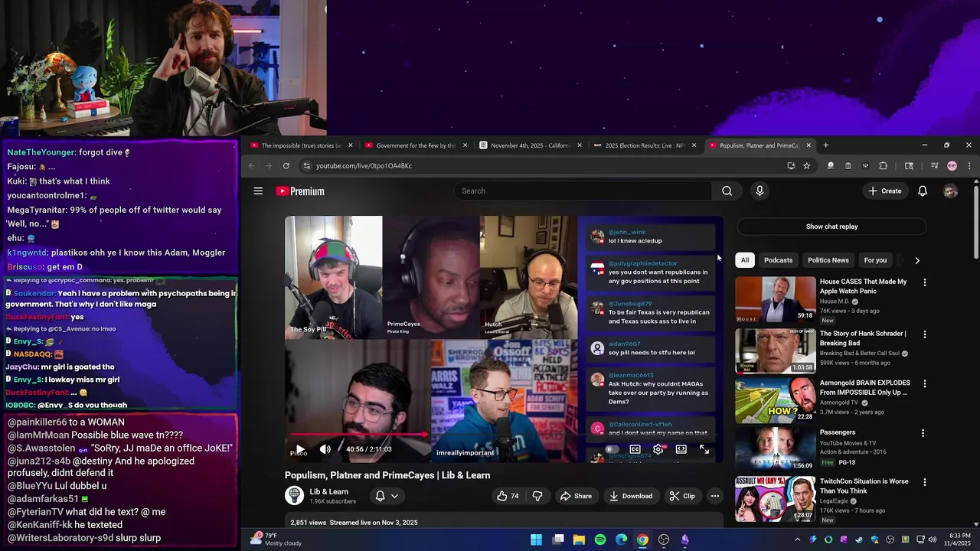This screenshot has height=551, width=980.
Task: Switch to 'November 4th, 2025' tab
Action: pyautogui.click(x=530, y=145)
